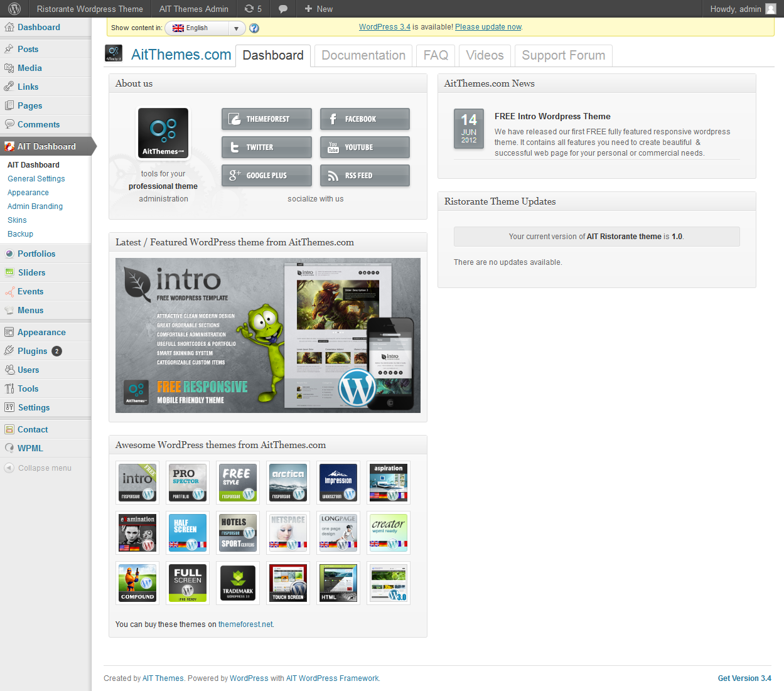Switch to the Support Forum tab
784x691 pixels.
click(563, 55)
